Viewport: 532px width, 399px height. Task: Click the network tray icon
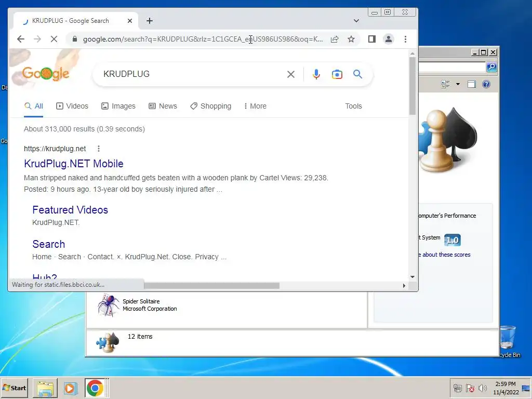pos(457,388)
